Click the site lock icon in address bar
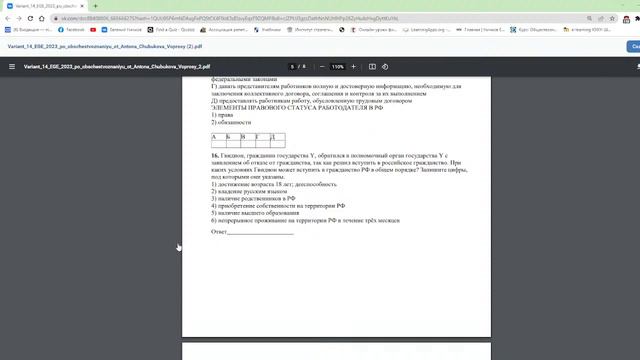This screenshot has height=360, width=640. coord(56,18)
